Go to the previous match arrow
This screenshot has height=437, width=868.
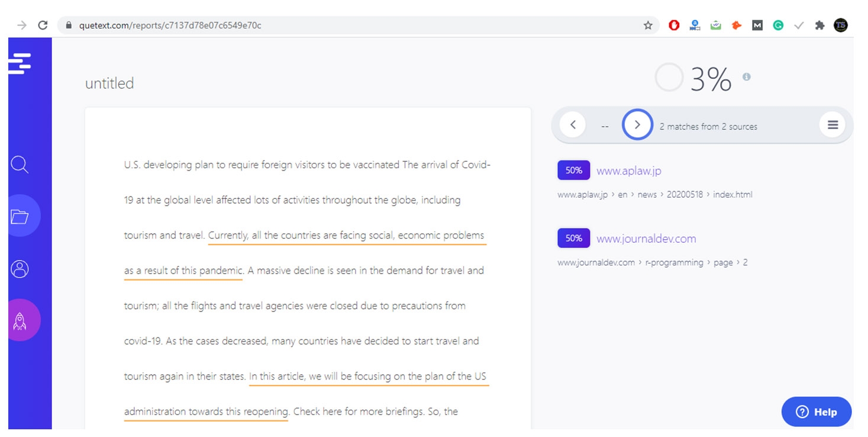573,125
